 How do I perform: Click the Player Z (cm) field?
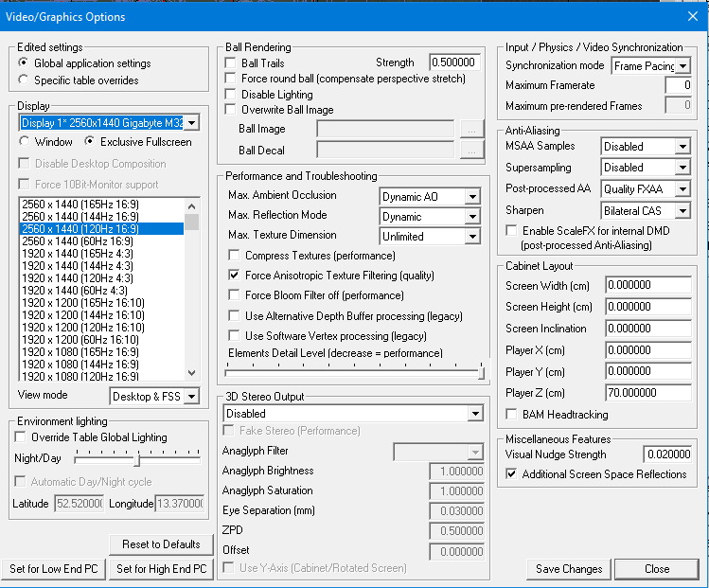[648, 393]
